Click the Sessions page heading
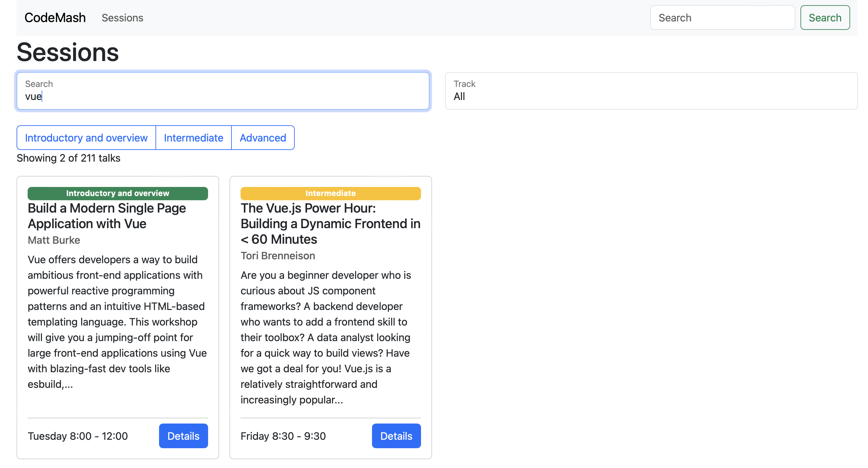Image resolution: width=868 pixels, height=468 pixels. 68,52
